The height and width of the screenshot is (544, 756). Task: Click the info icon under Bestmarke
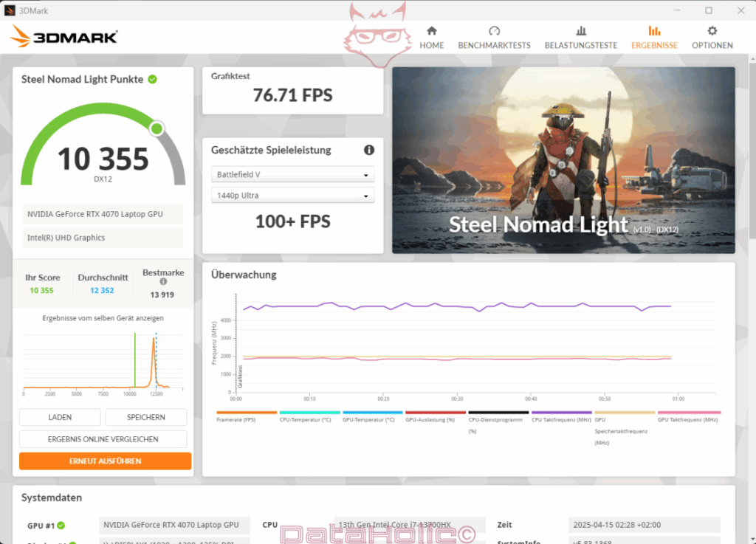coord(163,282)
